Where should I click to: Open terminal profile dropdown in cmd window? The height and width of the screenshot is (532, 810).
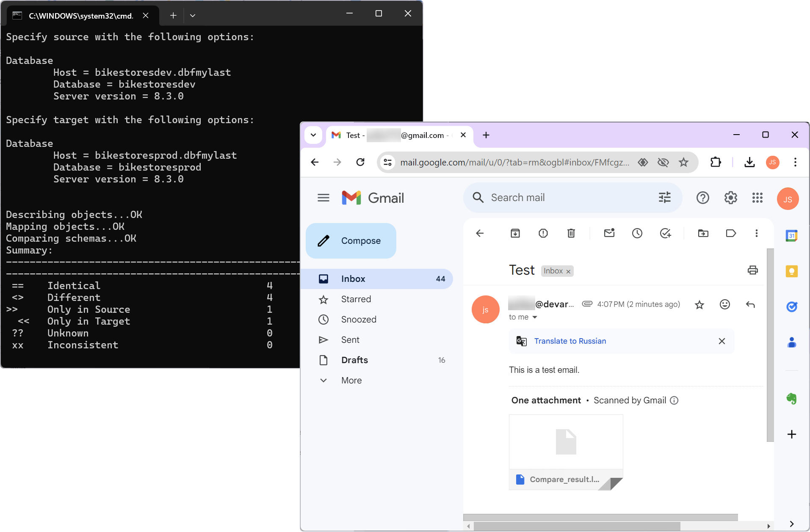(193, 16)
